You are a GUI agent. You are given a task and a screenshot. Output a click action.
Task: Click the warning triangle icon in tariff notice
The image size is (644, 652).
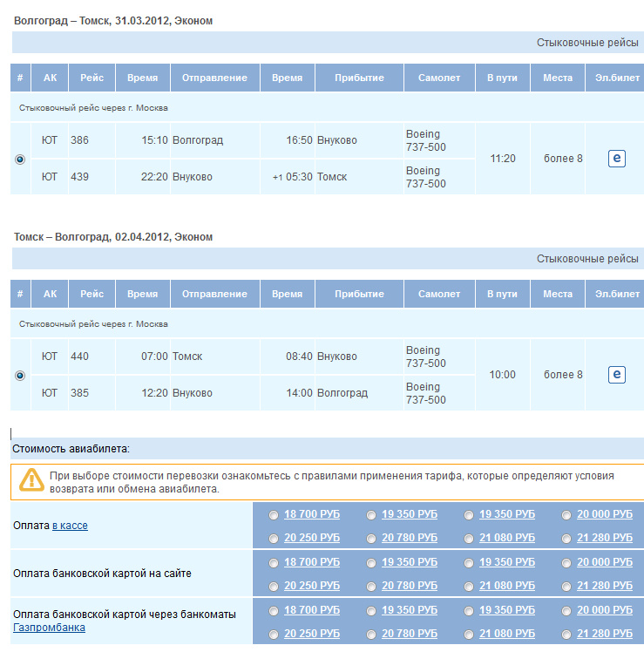32,480
